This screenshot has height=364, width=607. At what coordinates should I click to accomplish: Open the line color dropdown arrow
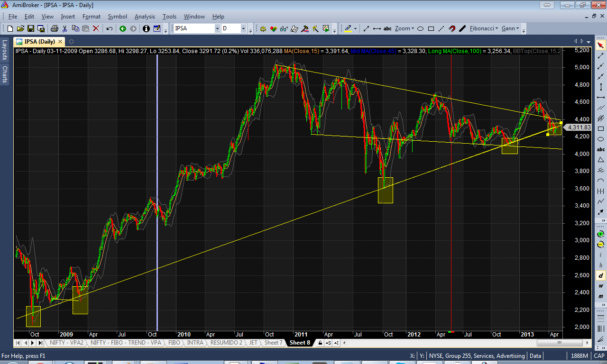355,28
